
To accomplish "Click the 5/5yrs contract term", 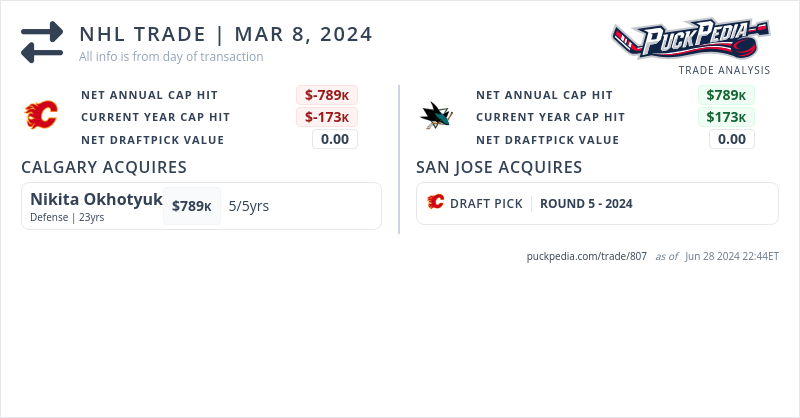I will [x=249, y=206].
